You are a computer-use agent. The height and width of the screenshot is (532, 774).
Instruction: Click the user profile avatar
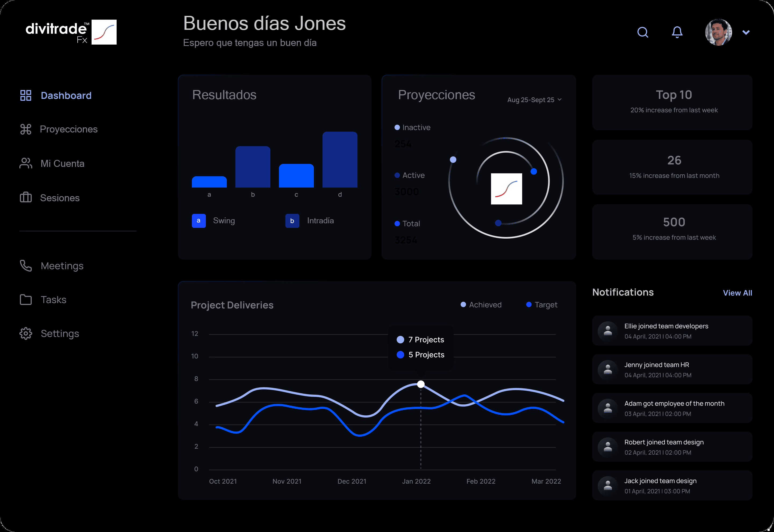point(718,32)
